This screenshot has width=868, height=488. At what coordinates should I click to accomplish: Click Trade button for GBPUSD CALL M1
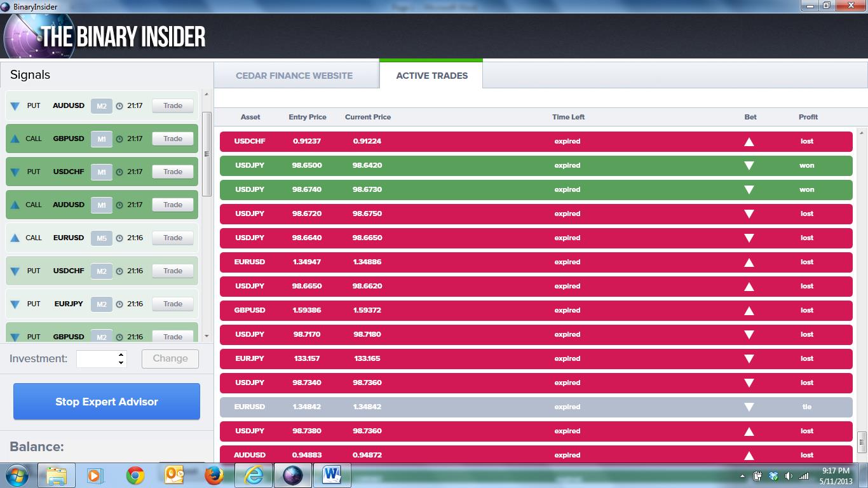[x=173, y=139]
